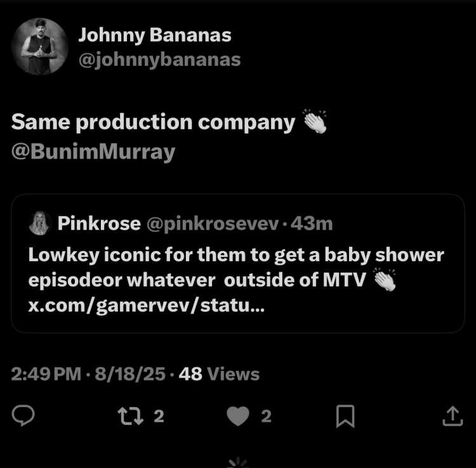Image resolution: width=476 pixels, height=468 pixels.
Task: Open the @pinkrosevev handle
Action: pyautogui.click(x=213, y=224)
